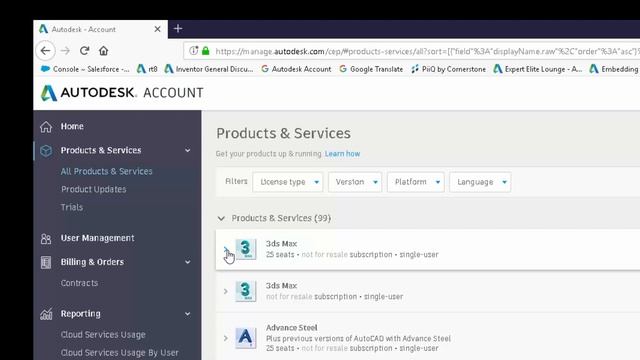Open User Management
This screenshot has height=360, width=640.
click(x=98, y=238)
